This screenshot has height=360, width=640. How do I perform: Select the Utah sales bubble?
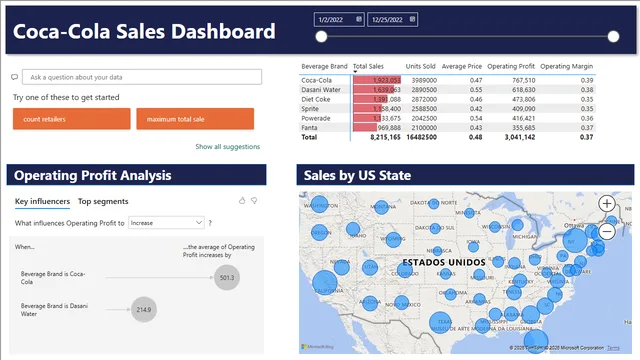370,268
